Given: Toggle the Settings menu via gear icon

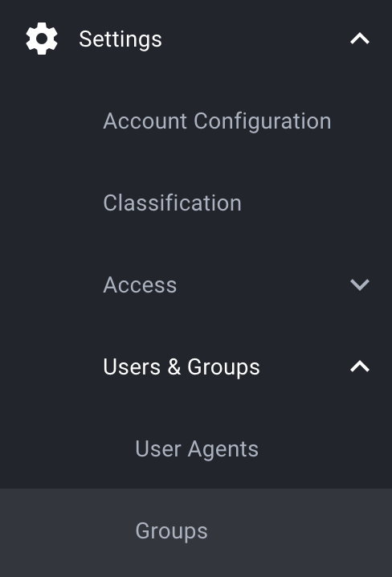Looking at the screenshot, I should pos(42,39).
